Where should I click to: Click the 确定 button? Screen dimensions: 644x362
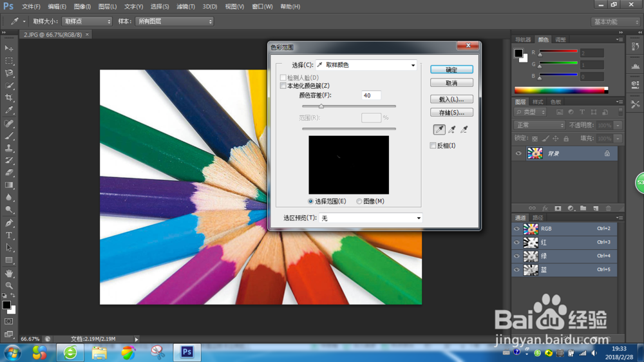click(x=451, y=70)
